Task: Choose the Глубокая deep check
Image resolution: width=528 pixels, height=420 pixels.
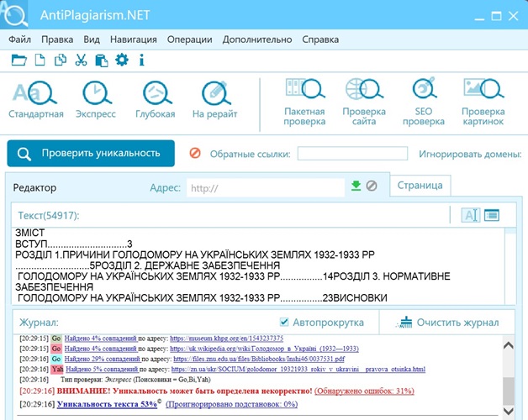Action: pos(156,99)
